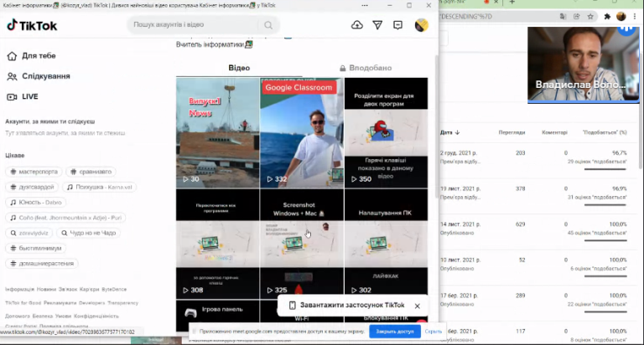Image resolution: width=644 pixels, height=345 pixels.
Task: Open the split-screen video with 350 views
Action: [386, 133]
